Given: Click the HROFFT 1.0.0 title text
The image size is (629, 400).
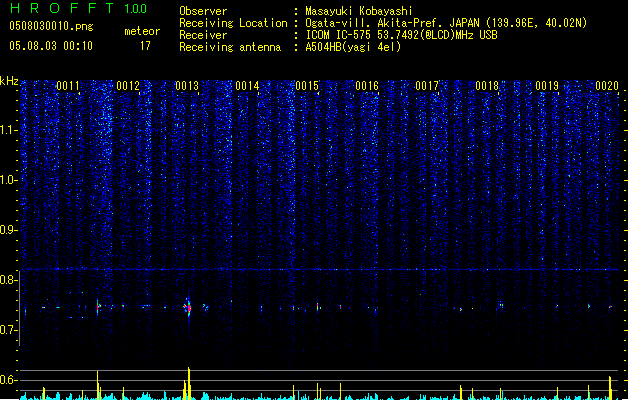Looking at the screenshot, I should 79,8.
